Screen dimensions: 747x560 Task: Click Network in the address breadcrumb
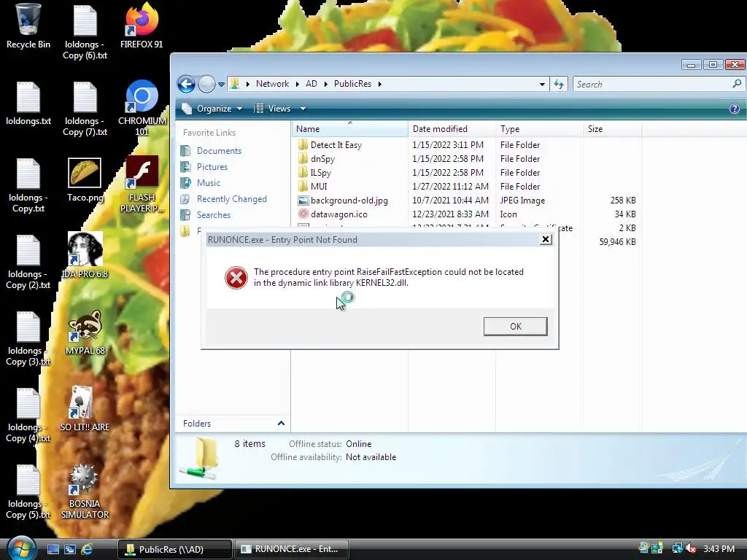pyautogui.click(x=272, y=84)
